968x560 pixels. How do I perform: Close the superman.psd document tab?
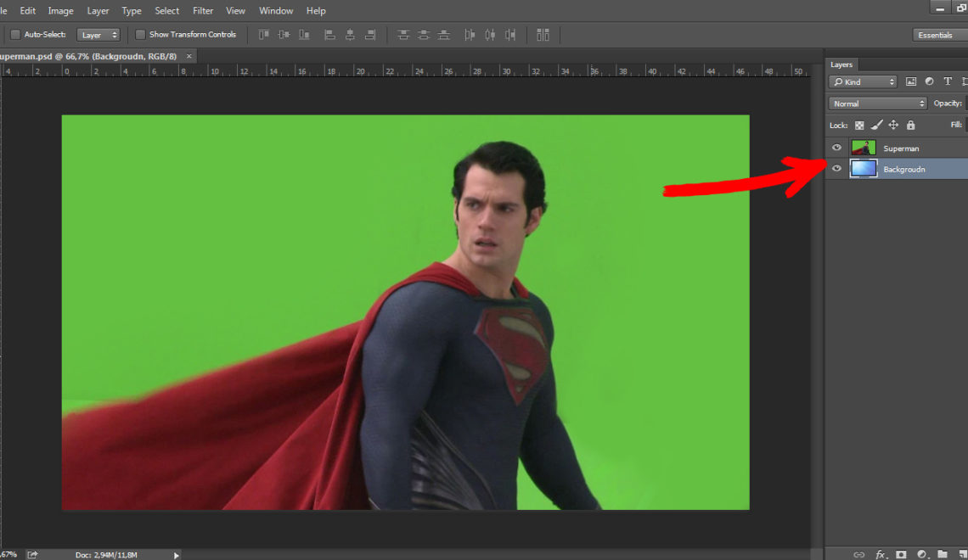(x=189, y=56)
